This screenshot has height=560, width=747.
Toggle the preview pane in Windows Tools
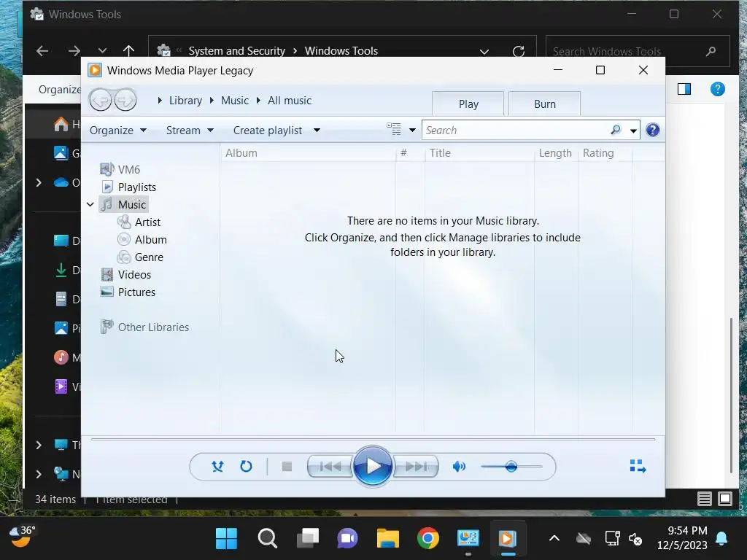click(684, 89)
